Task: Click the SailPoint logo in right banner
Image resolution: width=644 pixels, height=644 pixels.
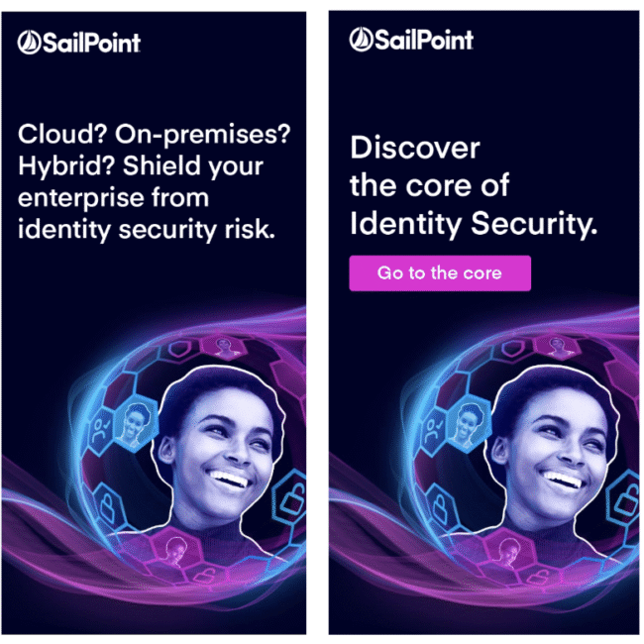Action: point(411,40)
